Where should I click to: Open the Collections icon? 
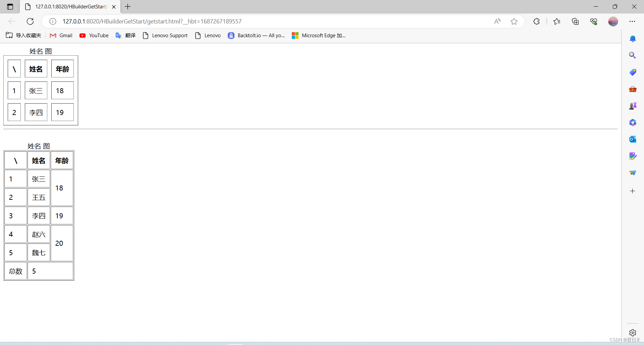click(x=575, y=21)
